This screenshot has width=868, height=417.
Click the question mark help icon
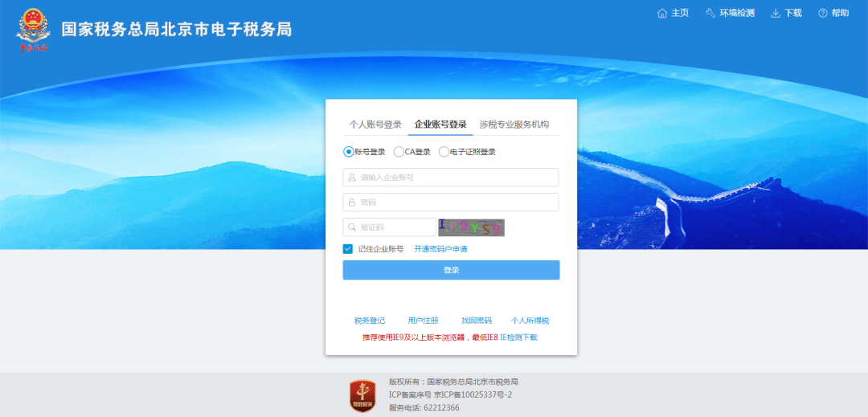coord(823,14)
